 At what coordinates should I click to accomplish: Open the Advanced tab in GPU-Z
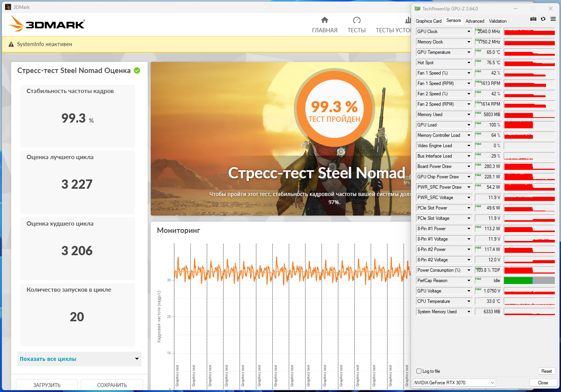[x=475, y=21]
